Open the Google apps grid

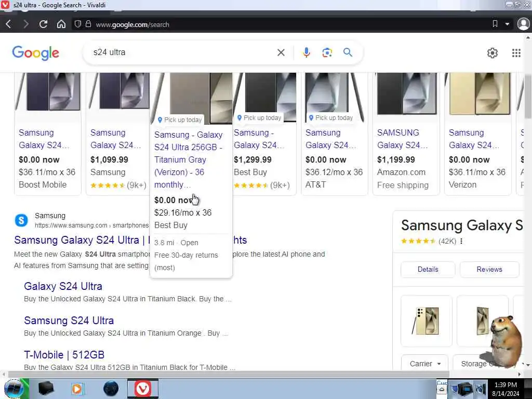tap(516, 53)
